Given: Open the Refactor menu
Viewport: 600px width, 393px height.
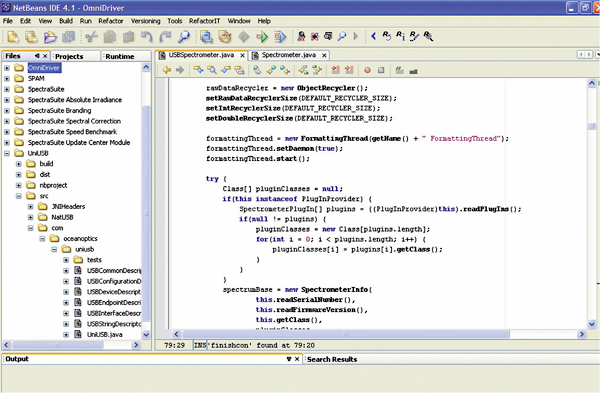Looking at the screenshot, I should click(x=111, y=21).
